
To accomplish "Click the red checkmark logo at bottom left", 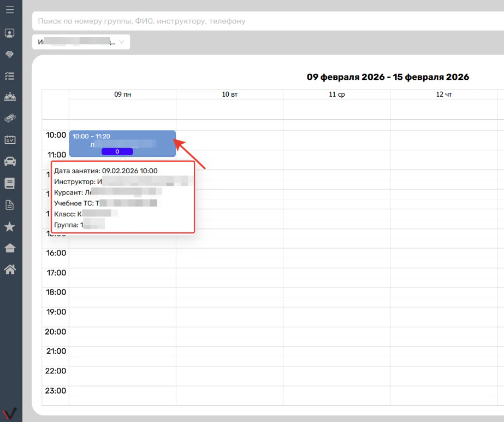I will point(10,413).
